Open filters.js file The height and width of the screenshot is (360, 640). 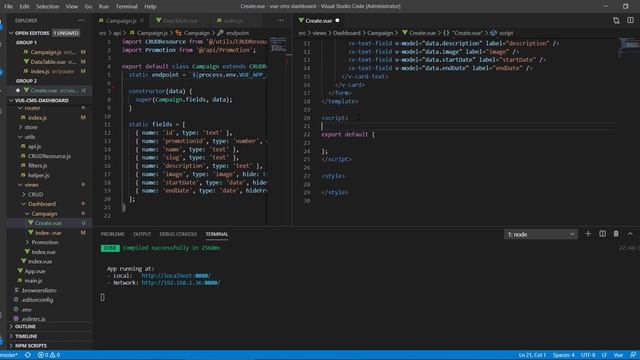click(x=38, y=166)
